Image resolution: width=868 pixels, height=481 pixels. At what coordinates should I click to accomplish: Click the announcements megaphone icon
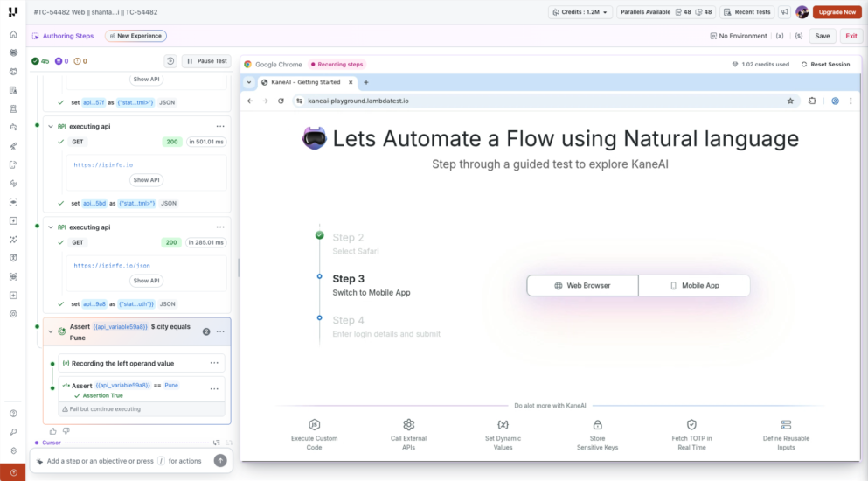point(784,12)
